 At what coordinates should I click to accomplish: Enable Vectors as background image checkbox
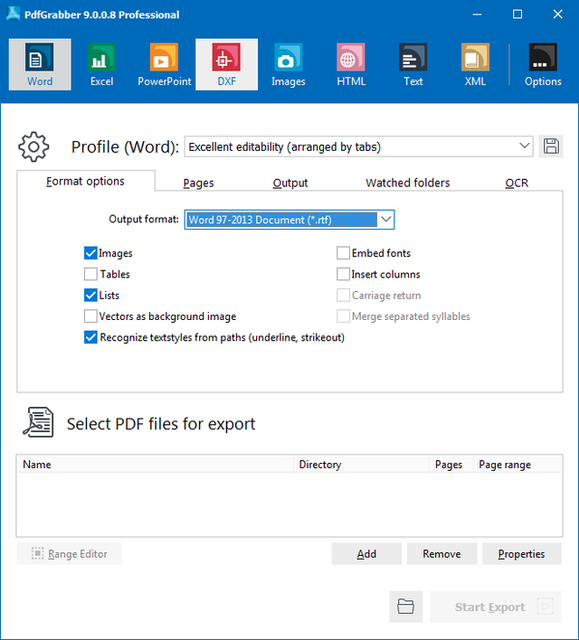[91, 316]
